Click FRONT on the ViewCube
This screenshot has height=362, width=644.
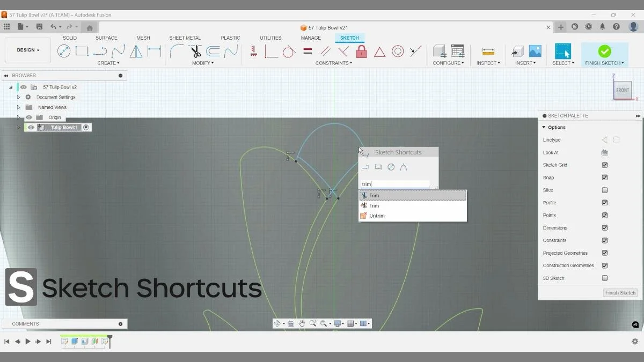622,90
